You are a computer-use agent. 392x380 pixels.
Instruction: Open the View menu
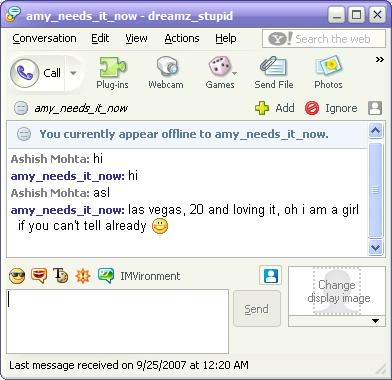[136, 38]
